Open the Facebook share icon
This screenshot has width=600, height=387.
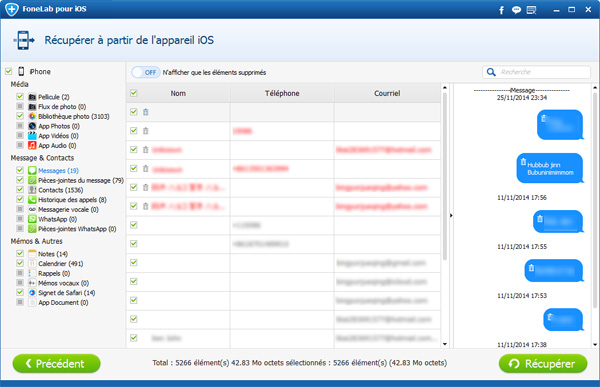click(x=501, y=10)
